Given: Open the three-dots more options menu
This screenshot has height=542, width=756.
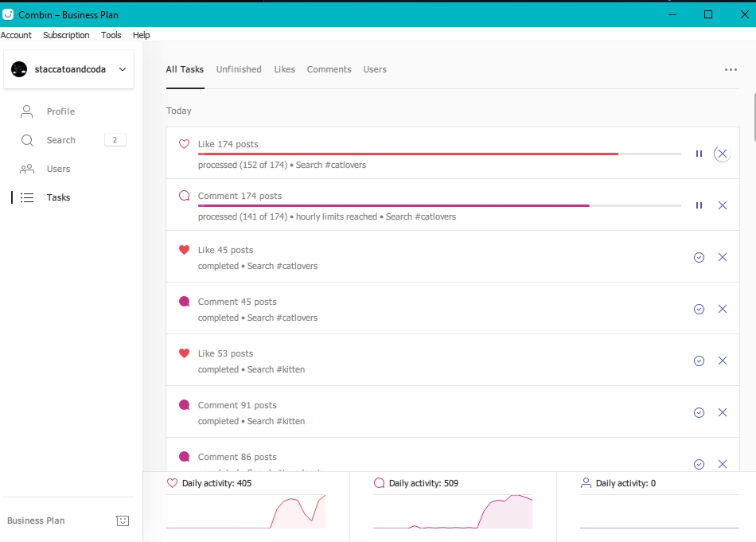Looking at the screenshot, I should click(x=731, y=69).
